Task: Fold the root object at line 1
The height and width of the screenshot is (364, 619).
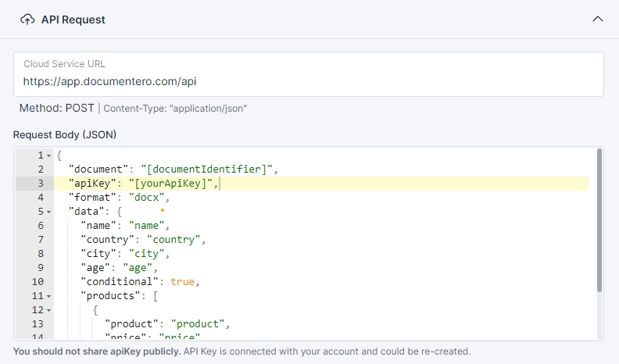Action: click(x=48, y=155)
